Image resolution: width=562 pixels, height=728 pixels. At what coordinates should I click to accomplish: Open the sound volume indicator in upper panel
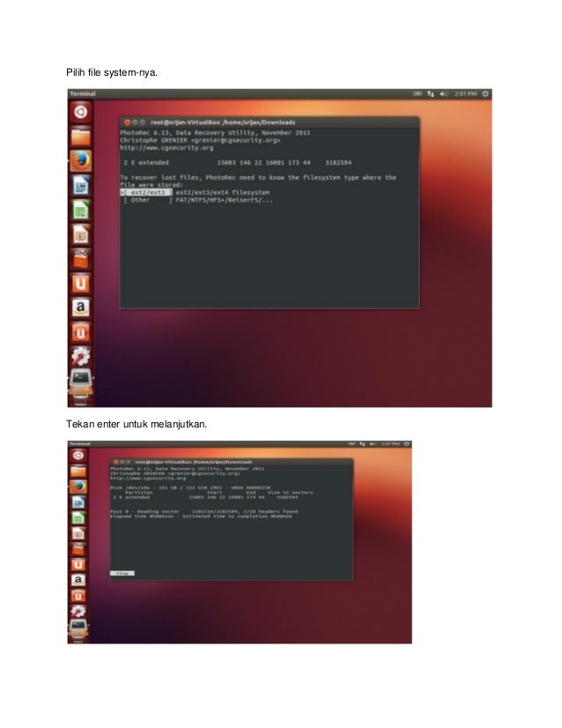coord(443,93)
